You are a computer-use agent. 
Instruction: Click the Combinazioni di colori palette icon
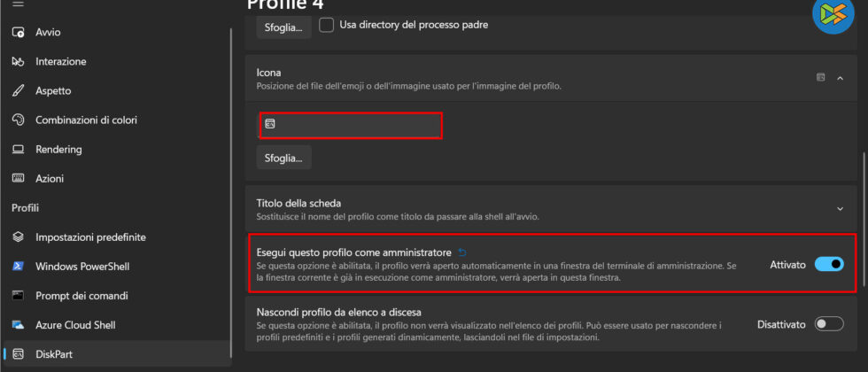point(18,120)
